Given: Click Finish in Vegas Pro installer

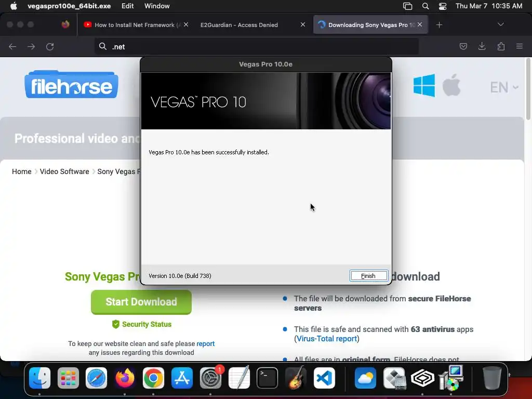Looking at the screenshot, I should coord(368,276).
